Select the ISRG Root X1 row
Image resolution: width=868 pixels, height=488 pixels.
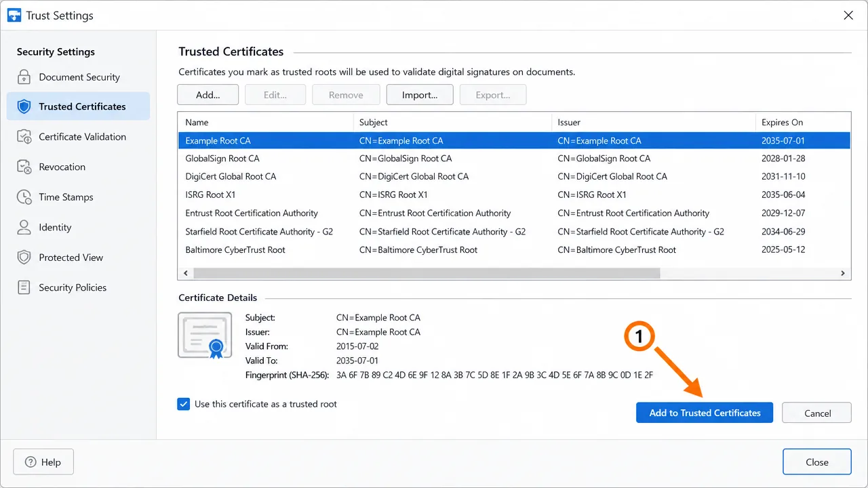coord(514,195)
